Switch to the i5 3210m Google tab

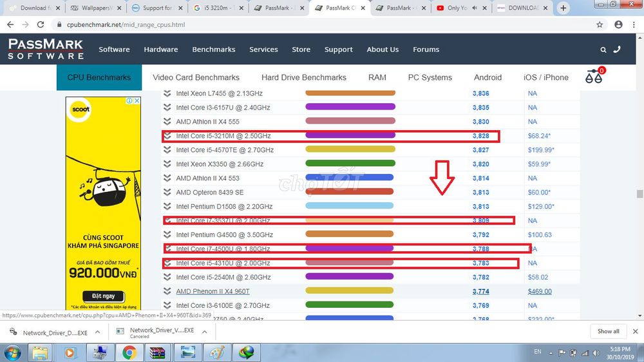218,8
